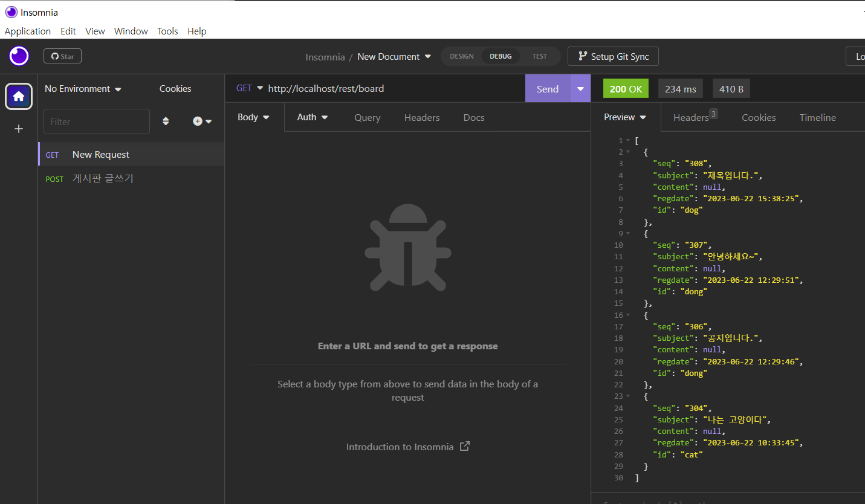Open the Window menu

pos(131,31)
